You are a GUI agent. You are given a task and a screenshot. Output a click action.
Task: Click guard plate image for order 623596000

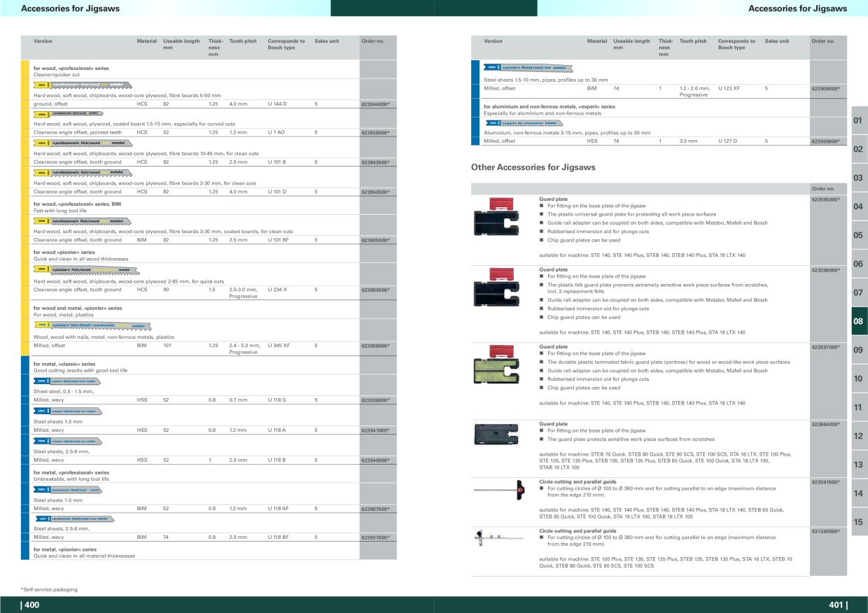[496, 287]
